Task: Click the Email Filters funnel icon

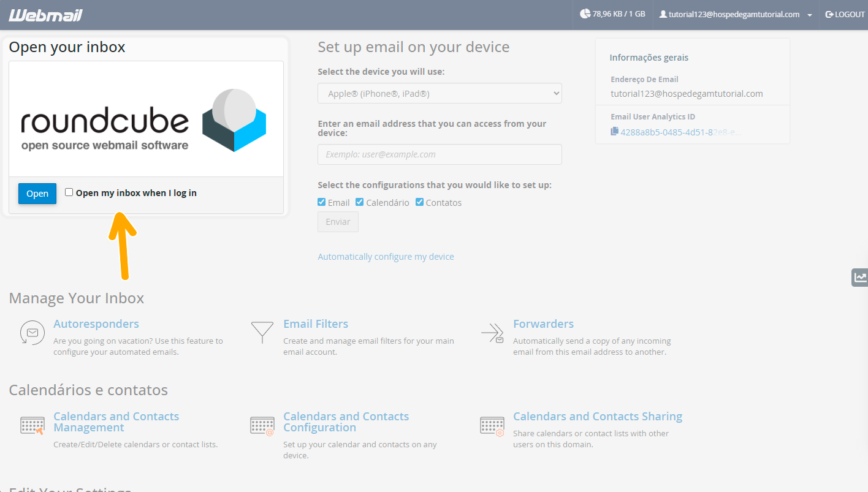Action: (262, 332)
